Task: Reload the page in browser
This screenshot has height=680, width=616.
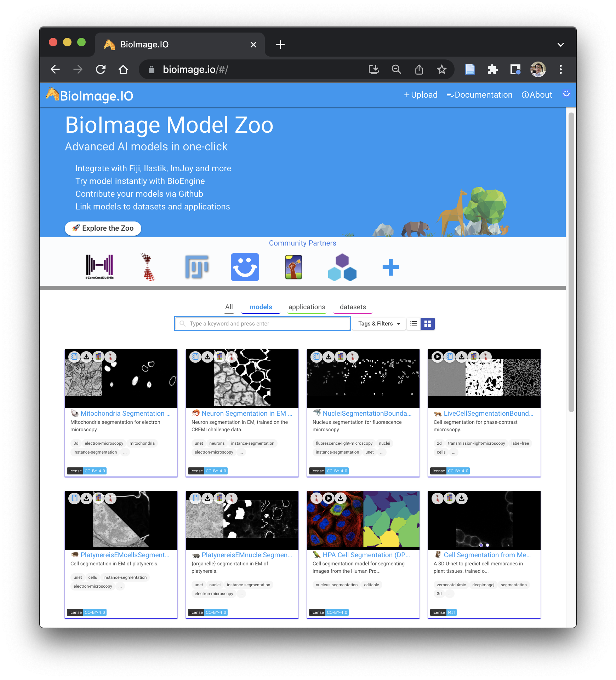Action: (101, 69)
